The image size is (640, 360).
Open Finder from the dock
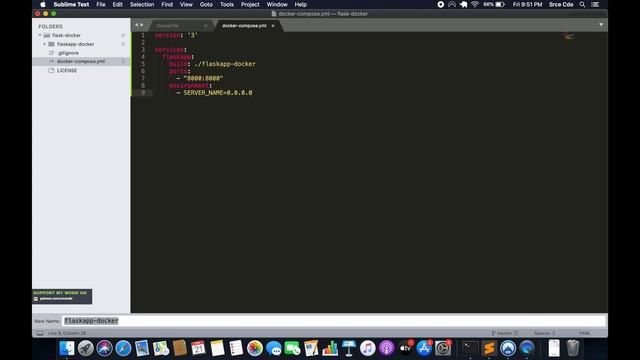click(x=67, y=348)
